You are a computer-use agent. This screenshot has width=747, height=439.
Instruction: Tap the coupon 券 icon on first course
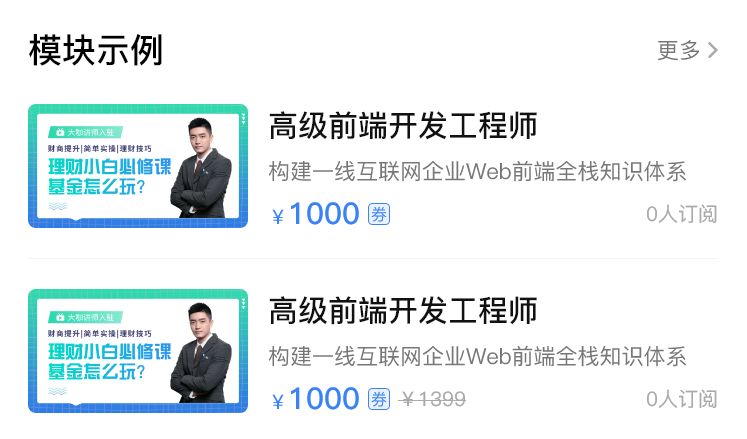[x=379, y=214]
